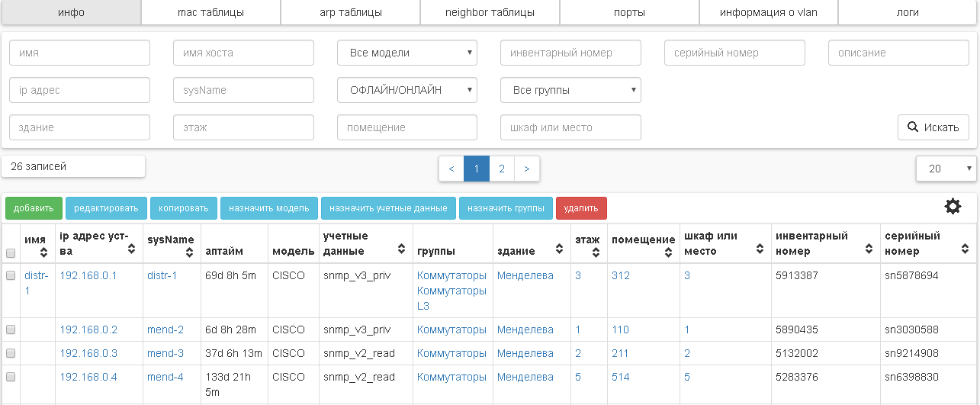Go to page 2 in pagination
Image resolution: width=980 pixels, height=405 pixels.
[502, 169]
